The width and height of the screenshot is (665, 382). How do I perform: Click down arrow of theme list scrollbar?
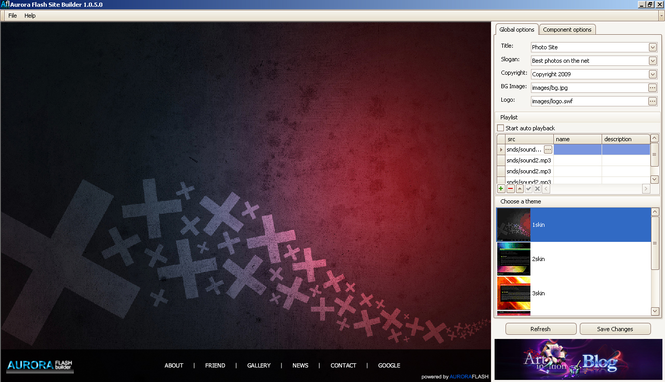tap(655, 311)
